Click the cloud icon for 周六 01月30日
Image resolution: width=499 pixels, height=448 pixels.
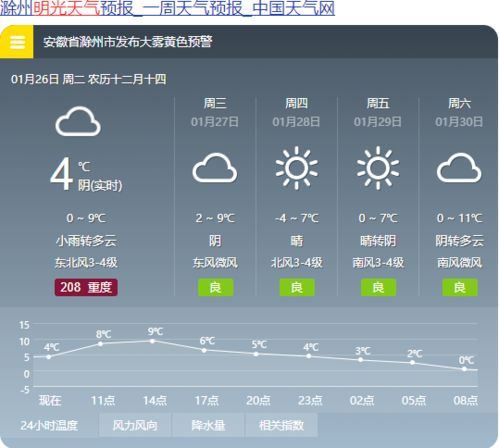tap(459, 168)
